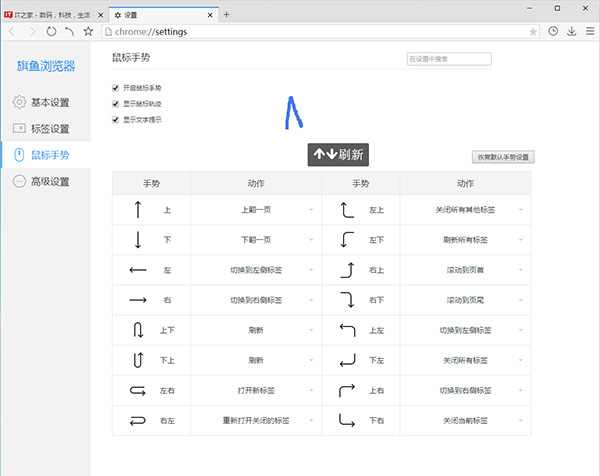Click the up arrow gesture icon (上)
The height and width of the screenshot is (476, 600).
(138, 210)
